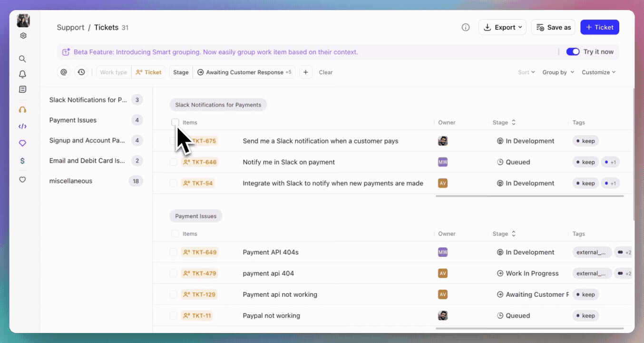Click the info icon beside Export
Screen dimensions: 644x343
point(466,28)
